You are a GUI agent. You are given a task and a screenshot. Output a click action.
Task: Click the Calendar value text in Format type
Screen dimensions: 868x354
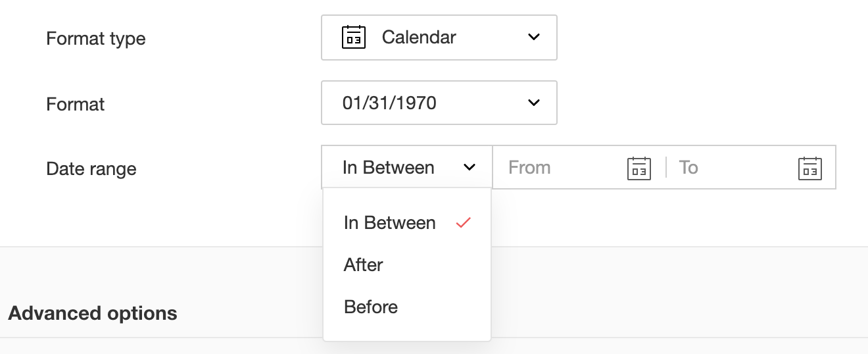[419, 38]
